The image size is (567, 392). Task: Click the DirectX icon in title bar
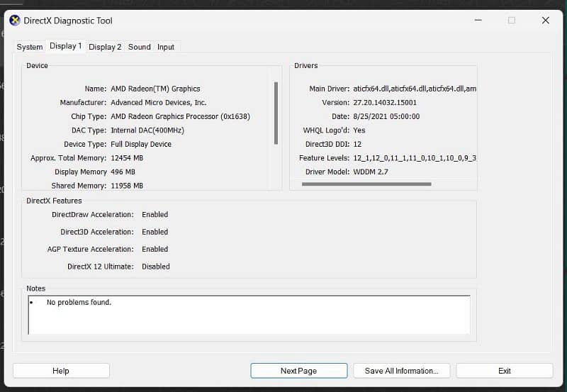[14, 21]
